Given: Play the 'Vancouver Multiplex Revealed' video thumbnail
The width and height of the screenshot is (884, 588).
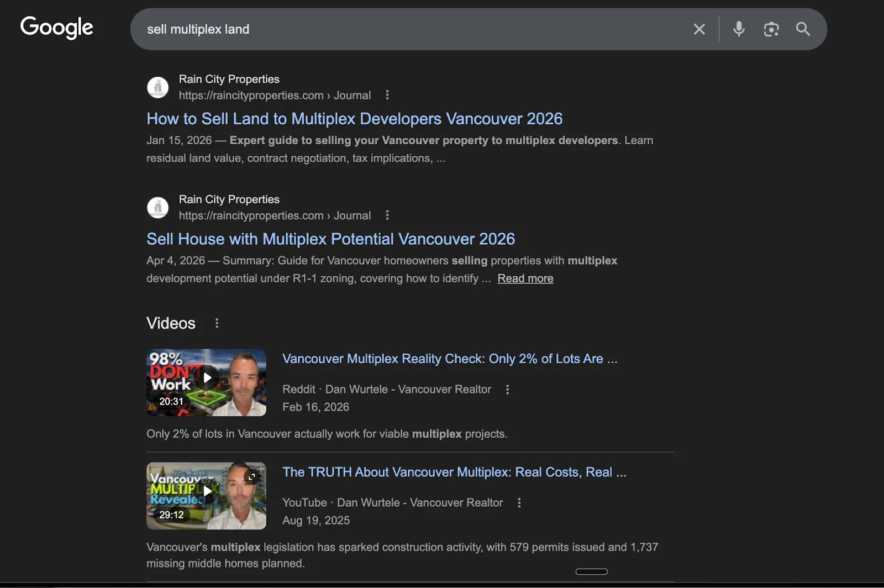Looking at the screenshot, I should (206, 496).
